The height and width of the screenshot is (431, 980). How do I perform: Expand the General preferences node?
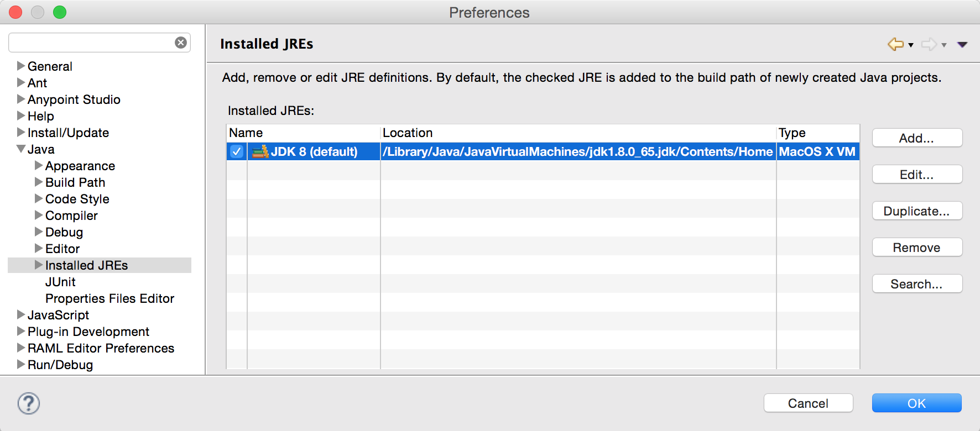(21, 66)
